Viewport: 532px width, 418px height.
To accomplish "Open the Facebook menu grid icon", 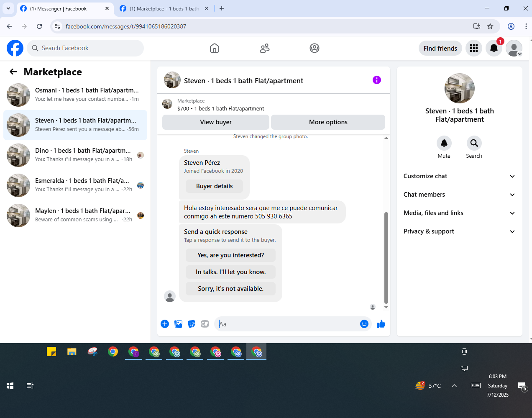I will (x=474, y=48).
